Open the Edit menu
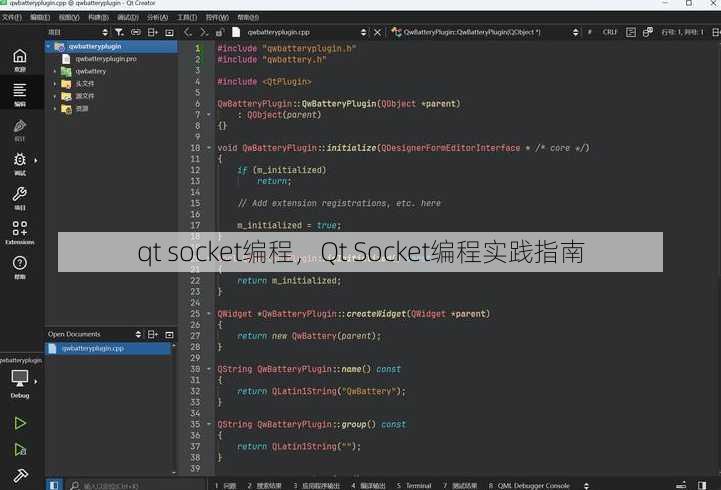721x490 pixels. (40, 17)
